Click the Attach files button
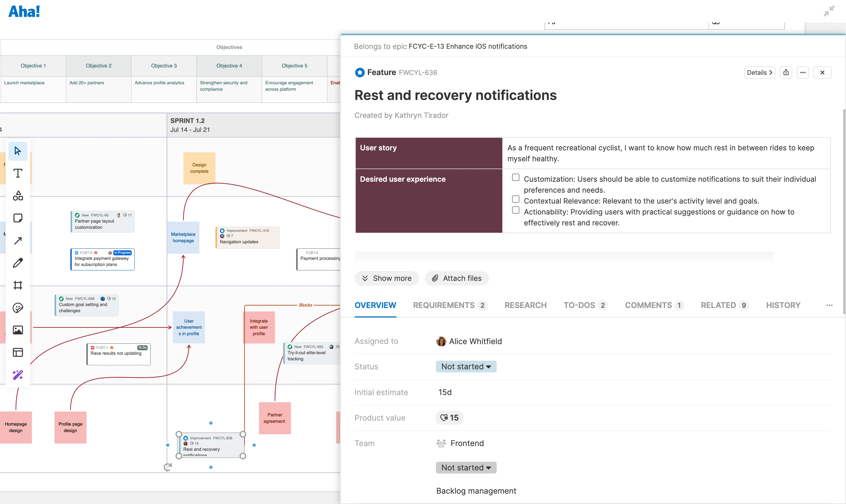The height and width of the screenshot is (504, 846). click(x=457, y=278)
